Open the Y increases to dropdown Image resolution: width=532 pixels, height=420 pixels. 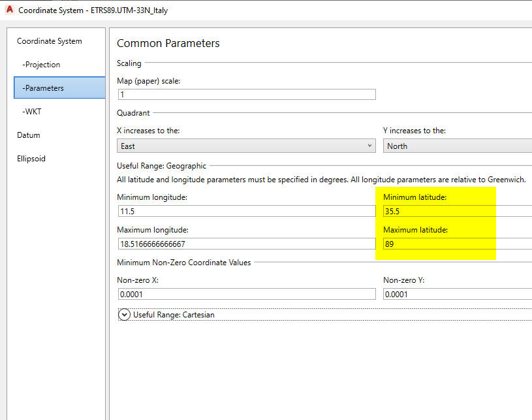(457, 146)
